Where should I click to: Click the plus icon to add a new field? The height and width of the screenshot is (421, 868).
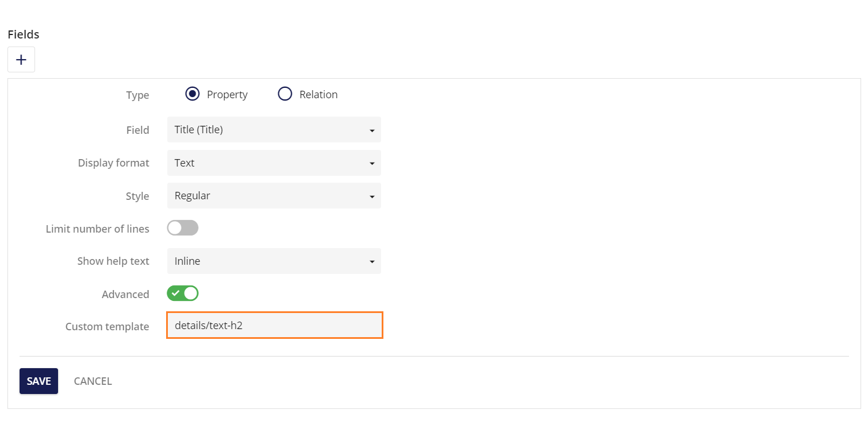pyautogui.click(x=21, y=59)
